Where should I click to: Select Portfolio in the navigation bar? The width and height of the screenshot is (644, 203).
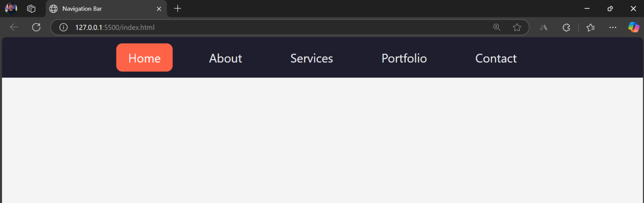pyautogui.click(x=404, y=58)
